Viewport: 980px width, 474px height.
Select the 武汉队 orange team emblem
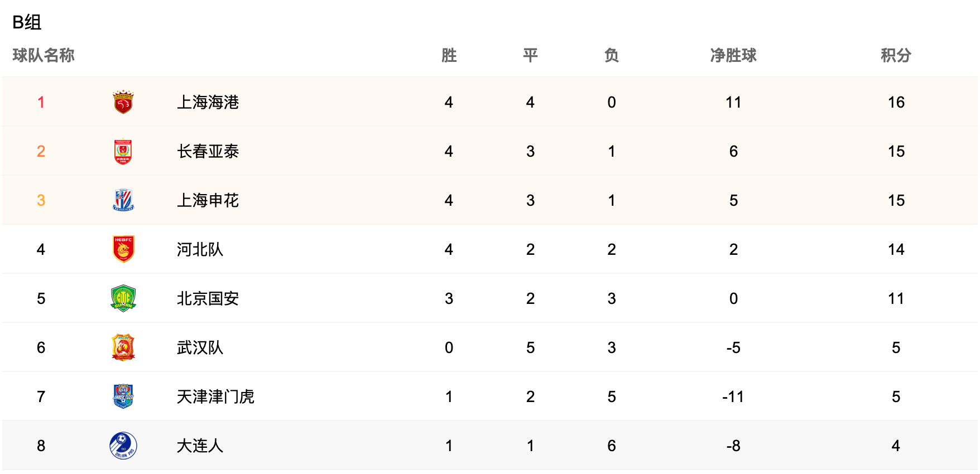tap(123, 347)
